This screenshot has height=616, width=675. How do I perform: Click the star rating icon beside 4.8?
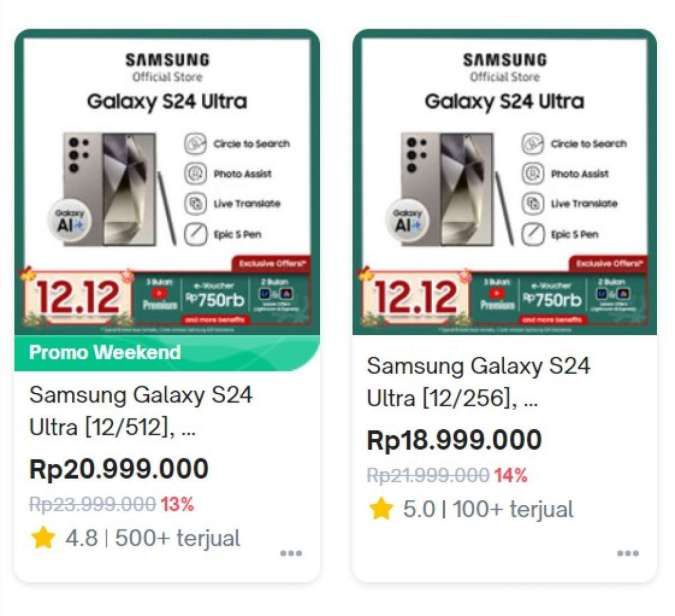(43, 538)
